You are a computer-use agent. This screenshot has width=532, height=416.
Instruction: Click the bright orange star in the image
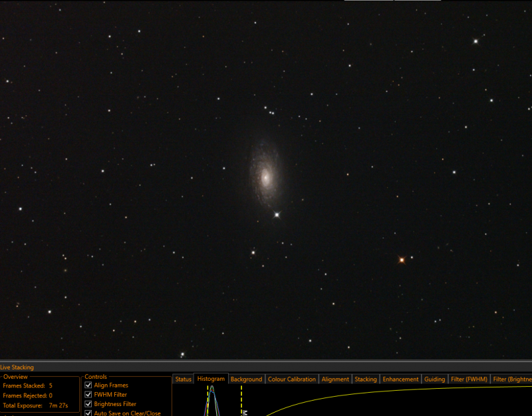coord(402,260)
